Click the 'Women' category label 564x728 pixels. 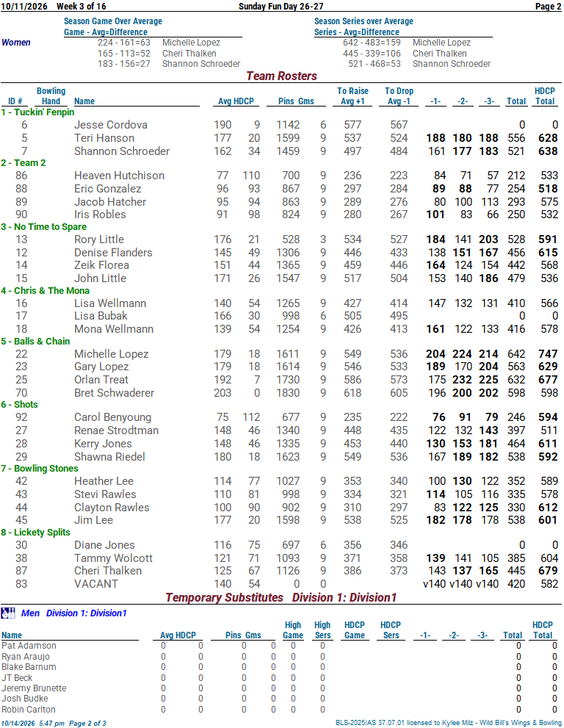pyautogui.click(x=16, y=43)
